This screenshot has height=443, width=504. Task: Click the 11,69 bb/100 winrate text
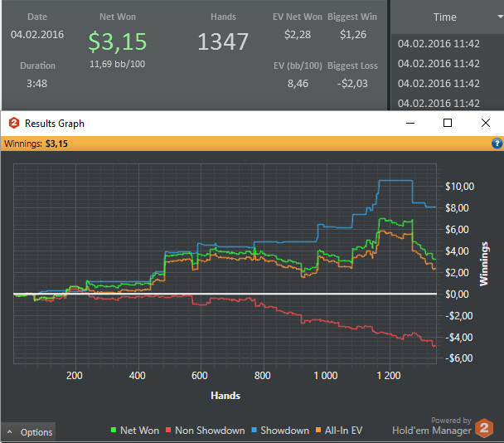click(118, 64)
